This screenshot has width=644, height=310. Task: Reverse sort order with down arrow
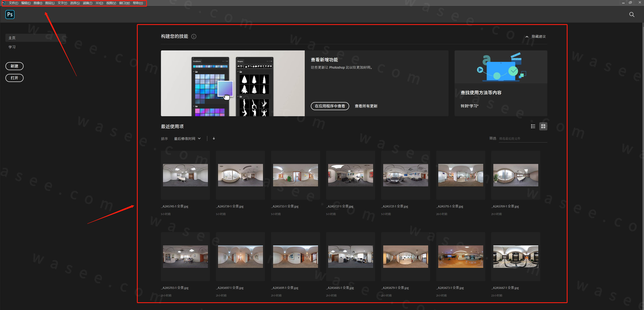[x=214, y=138]
